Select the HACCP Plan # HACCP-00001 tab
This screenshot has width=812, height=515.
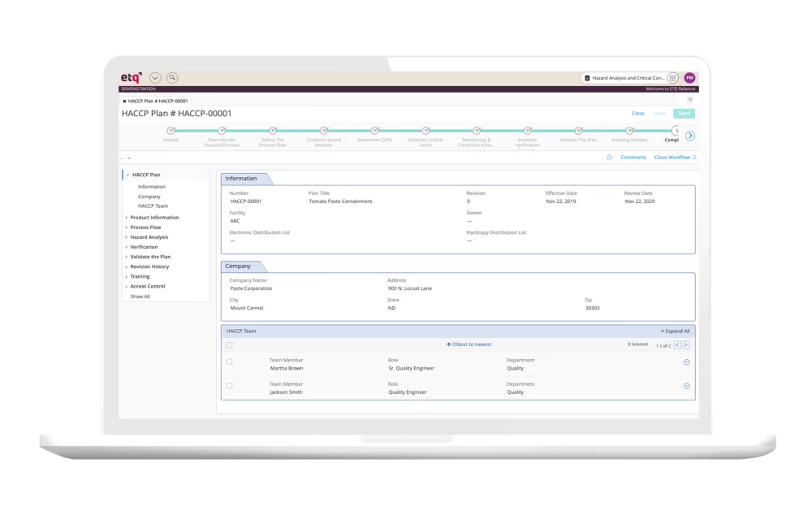coord(158,102)
